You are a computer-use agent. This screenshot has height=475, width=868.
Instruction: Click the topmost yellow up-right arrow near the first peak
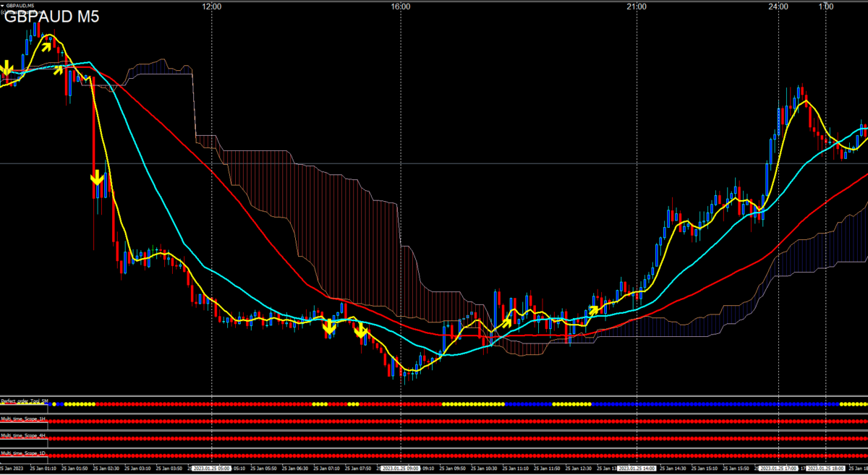pos(46,46)
